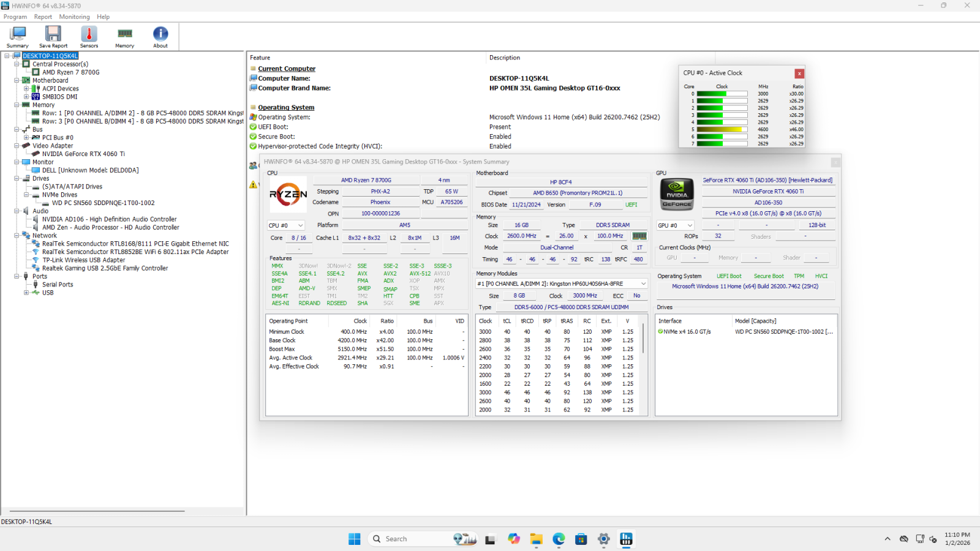Select NVIDIA GeForce RTX 4060 Ti tree item
The image size is (980, 551).
coord(83,154)
